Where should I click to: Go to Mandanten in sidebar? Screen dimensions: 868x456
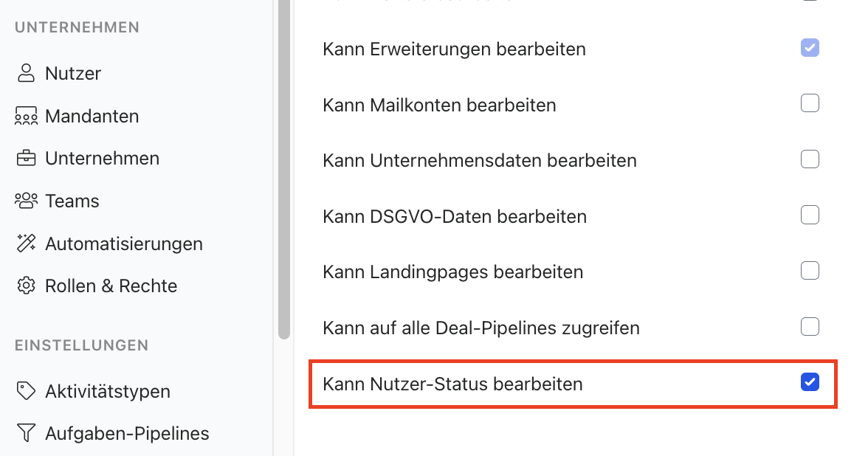[x=92, y=117]
